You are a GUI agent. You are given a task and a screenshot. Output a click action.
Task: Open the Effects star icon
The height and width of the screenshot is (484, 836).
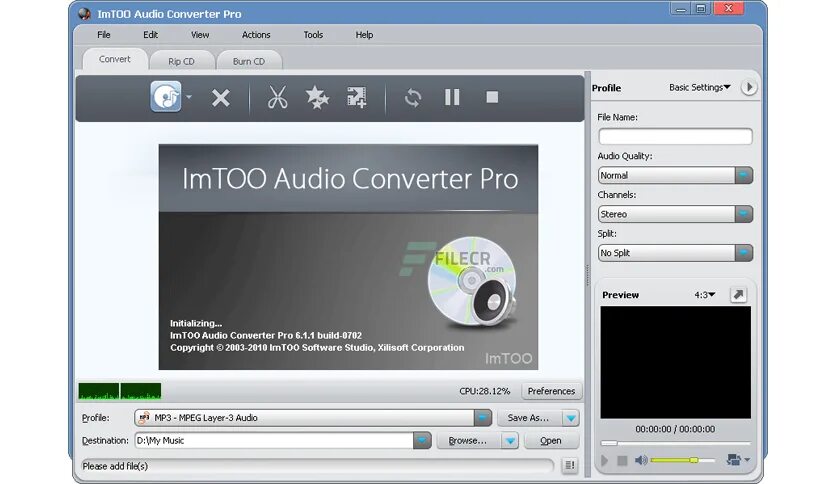[317, 98]
